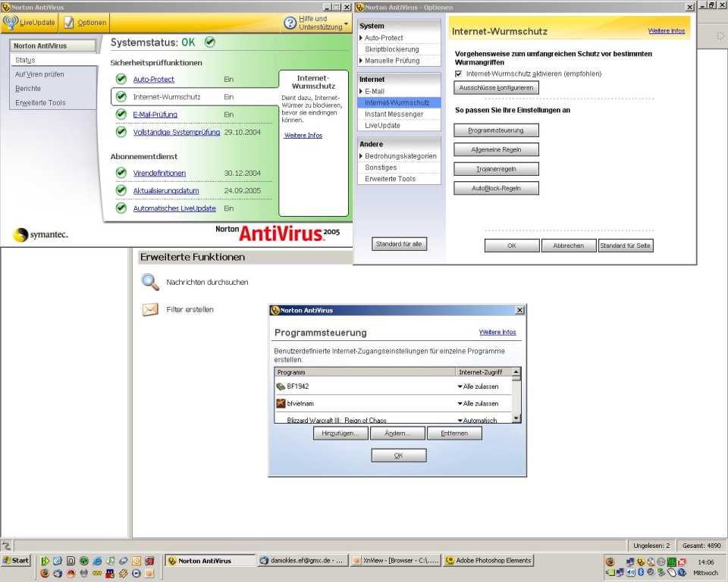Open the Hilfe und Unterstützung dropdown arrow
728x582 pixels.
(x=347, y=23)
